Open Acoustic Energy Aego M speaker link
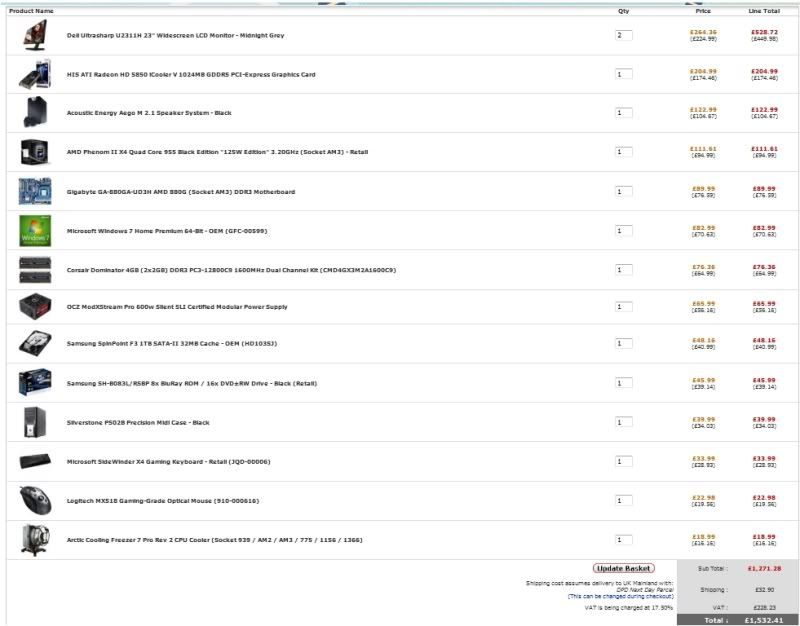800x626 pixels. tap(149, 113)
